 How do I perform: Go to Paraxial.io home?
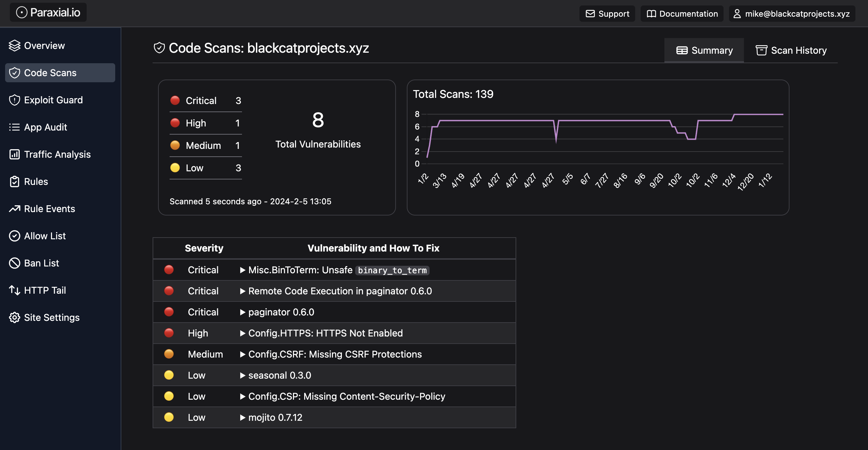[x=48, y=13]
